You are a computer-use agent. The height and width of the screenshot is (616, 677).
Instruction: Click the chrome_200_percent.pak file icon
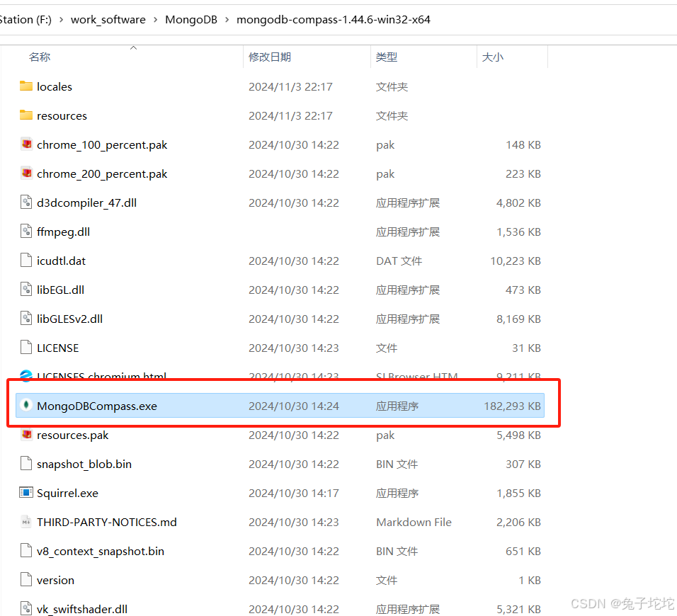(26, 173)
